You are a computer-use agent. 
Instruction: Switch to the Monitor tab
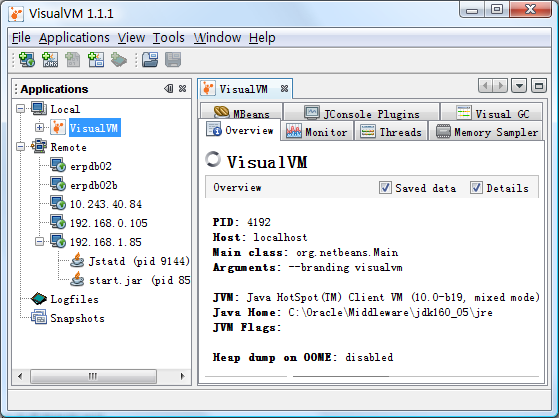tap(317, 132)
